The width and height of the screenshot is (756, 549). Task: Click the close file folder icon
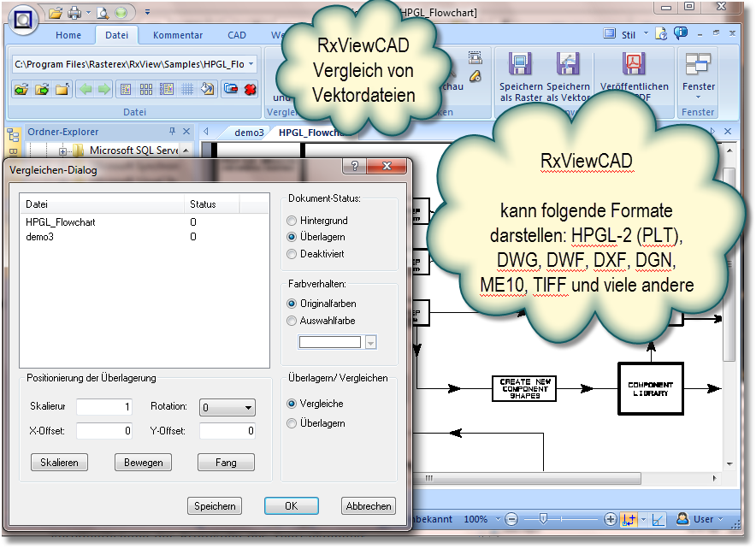[231, 89]
